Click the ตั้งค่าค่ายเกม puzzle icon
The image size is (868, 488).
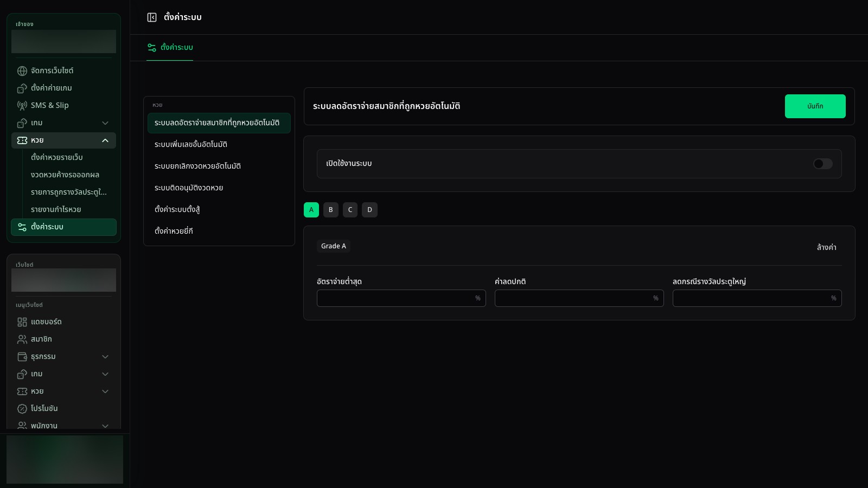[x=22, y=88]
